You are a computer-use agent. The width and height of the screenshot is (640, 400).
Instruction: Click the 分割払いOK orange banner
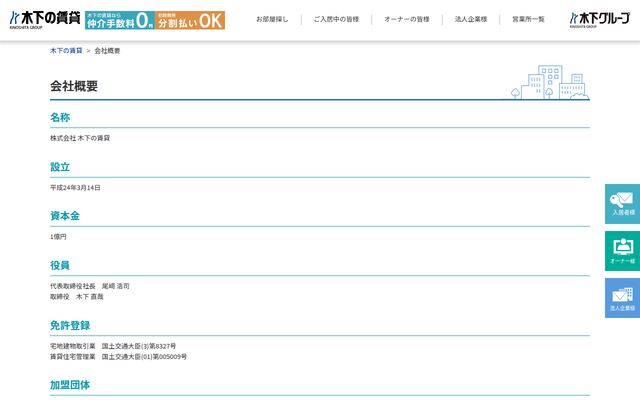coord(190,20)
